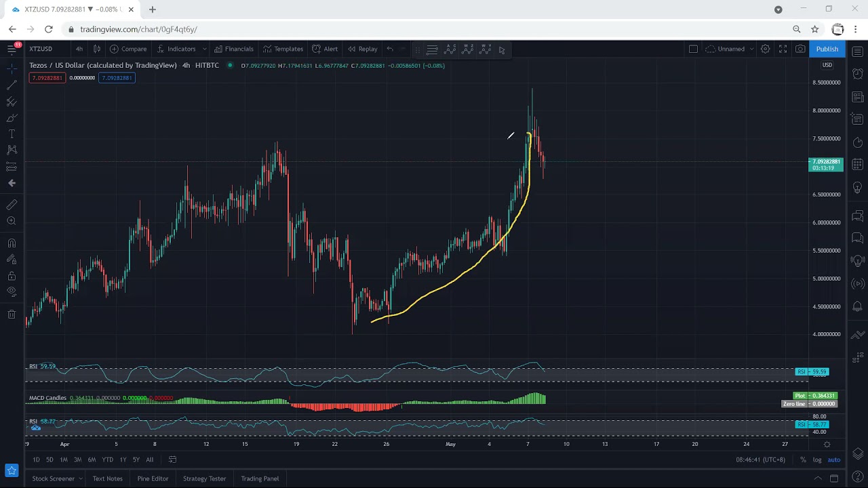The height and width of the screenshot is (488, 868).
Task: Toggle magnet mode for drawings
Action: 12,243
